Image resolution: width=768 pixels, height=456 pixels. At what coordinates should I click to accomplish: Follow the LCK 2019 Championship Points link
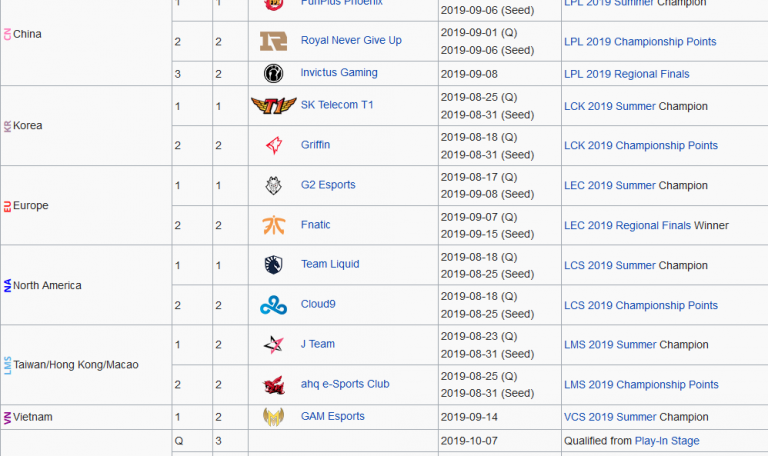[641, 146]
